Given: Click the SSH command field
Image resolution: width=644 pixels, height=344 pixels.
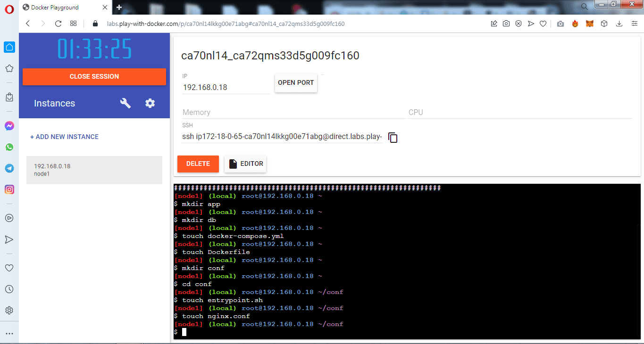Looking at the screenshot, I should [282, 137].
